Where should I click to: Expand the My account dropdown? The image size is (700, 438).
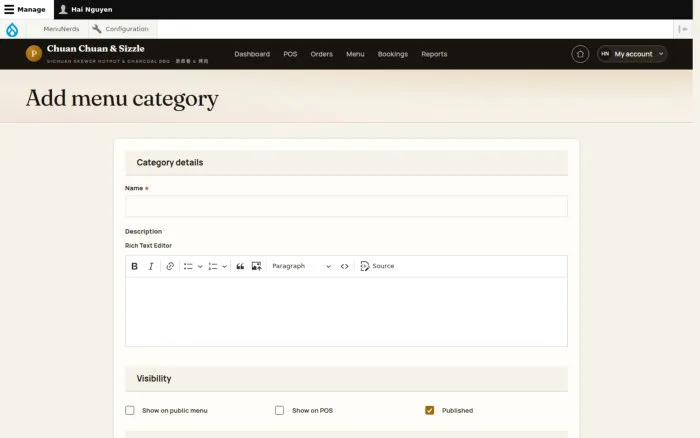(x=632, y=54)
